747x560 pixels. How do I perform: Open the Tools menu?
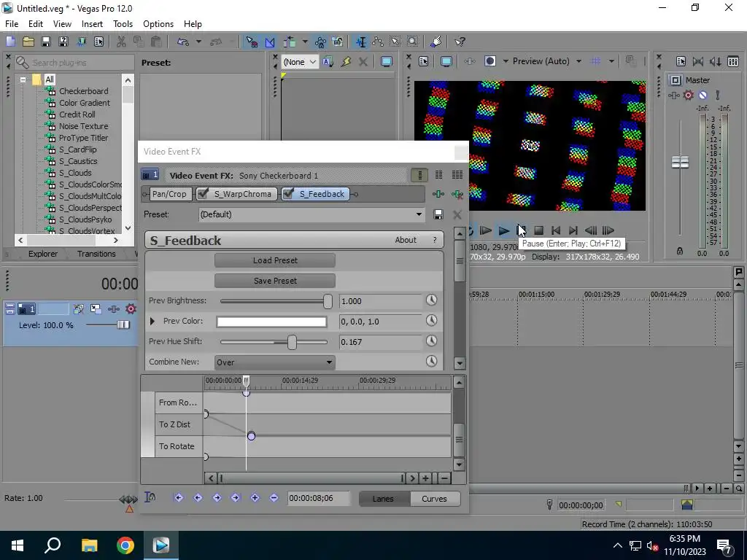[123, 24]
